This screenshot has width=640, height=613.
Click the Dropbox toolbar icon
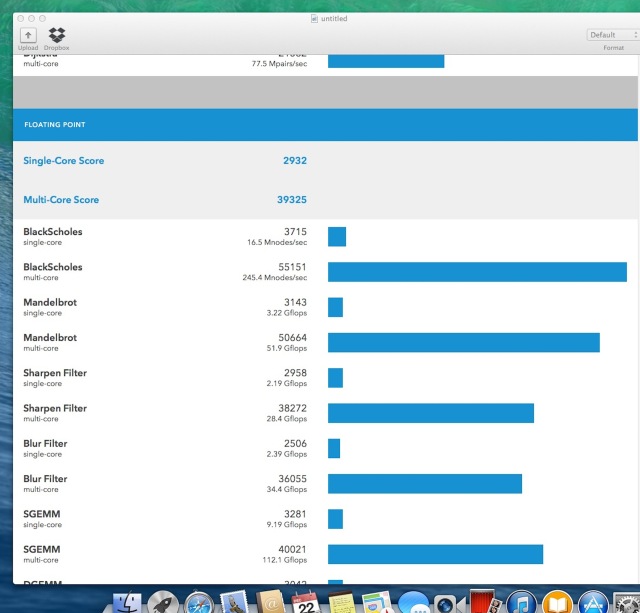click(57, 35)
